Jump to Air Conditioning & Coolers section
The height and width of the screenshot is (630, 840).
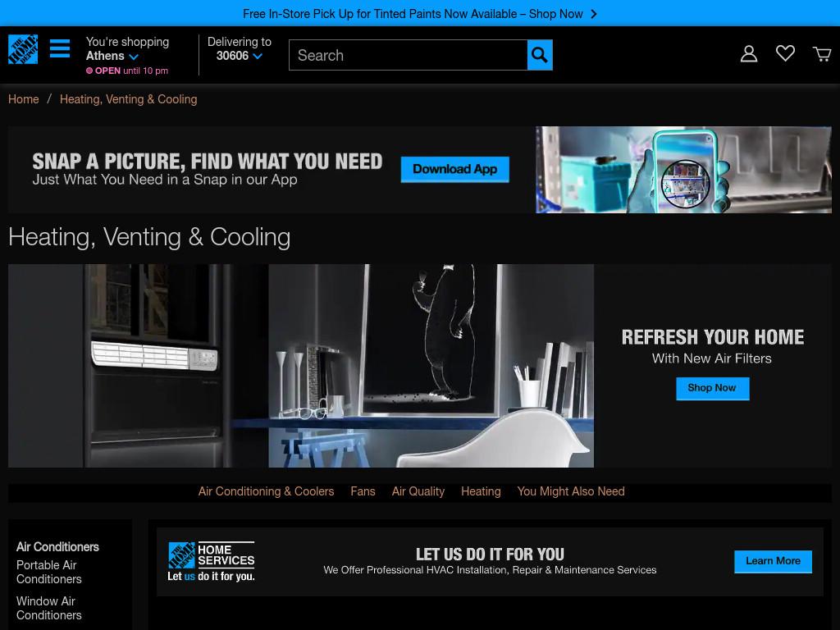(267, 491)
